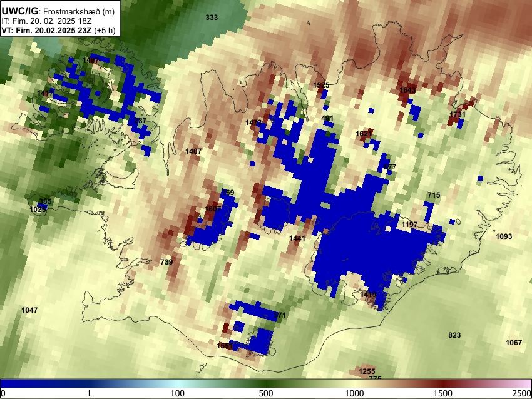Image resolution: width=532 pixels, height=399 pixels.
Task: Click the map value 333
Action: tap(212, 18)
